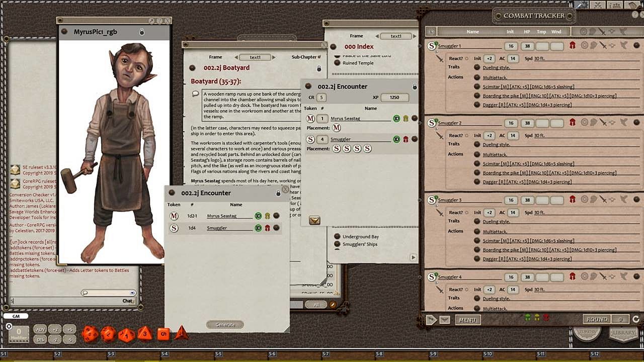Click the pencil edit icon beside All
The image size is (644, 362).
tap(333, 305)
